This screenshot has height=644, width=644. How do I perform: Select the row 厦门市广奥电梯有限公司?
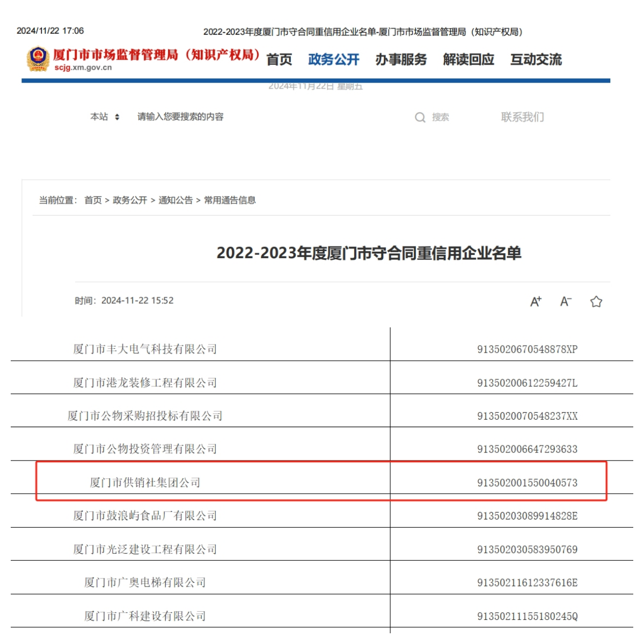click(145, 583)
